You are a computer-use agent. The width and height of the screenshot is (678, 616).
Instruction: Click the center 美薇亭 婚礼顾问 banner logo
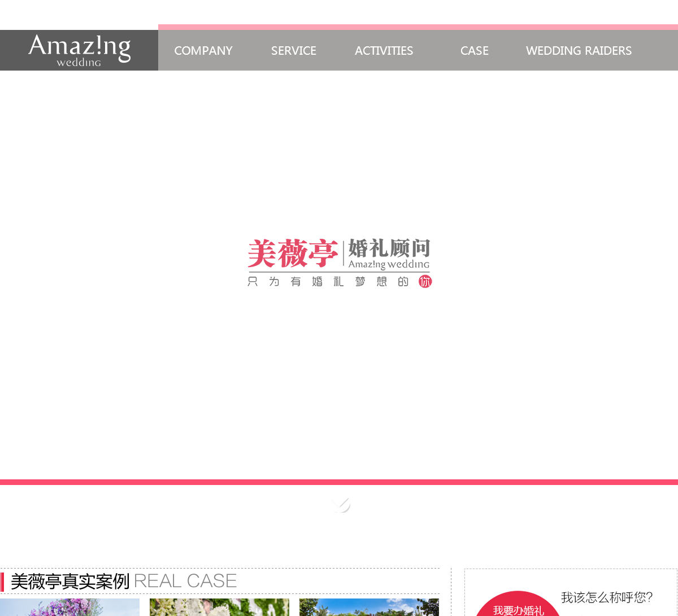340,263
